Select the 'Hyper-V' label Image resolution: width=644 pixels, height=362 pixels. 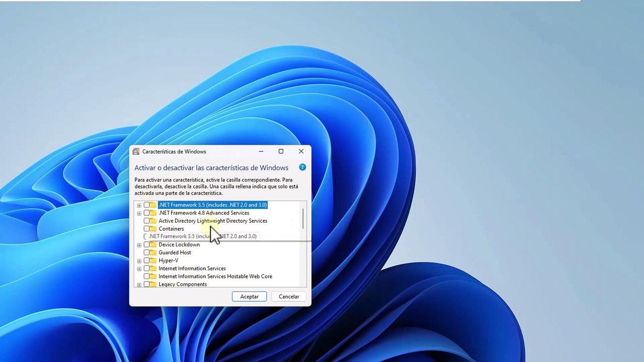(x=168, y=260)
